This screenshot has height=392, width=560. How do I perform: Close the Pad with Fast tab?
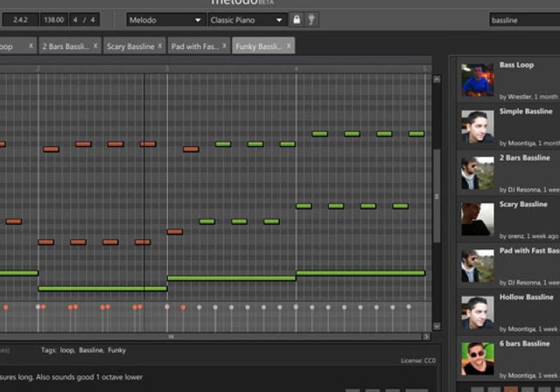[x=225, y=46]
